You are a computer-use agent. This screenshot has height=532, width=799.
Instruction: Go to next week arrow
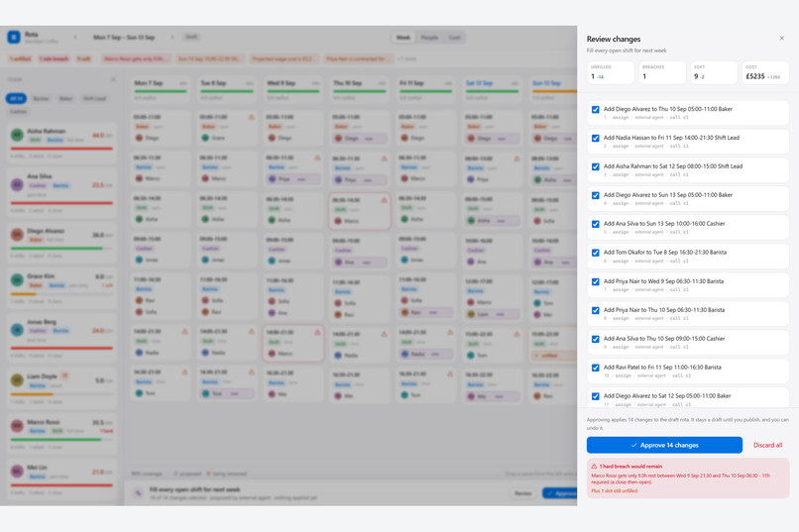[172, 37]
